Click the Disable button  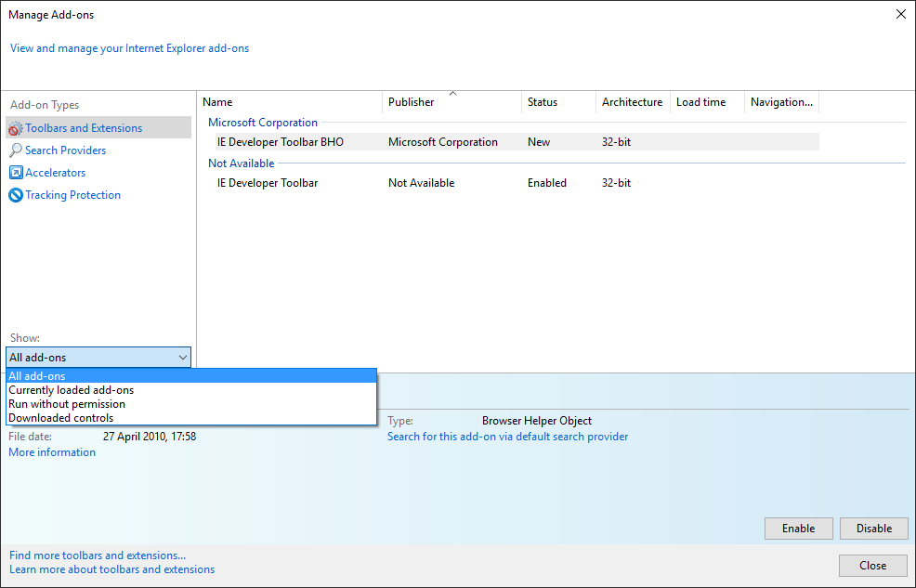(874, 529)
